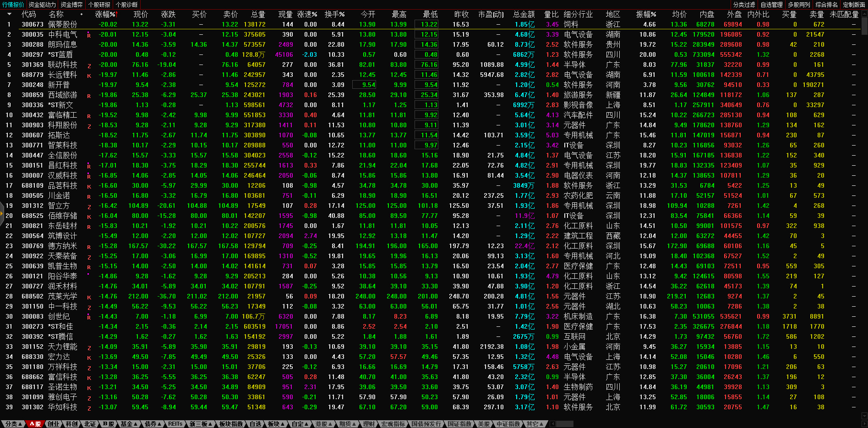Open the triangle menu in the header corner
Viewport: 868px width, 428px height.
pos(9,14)
